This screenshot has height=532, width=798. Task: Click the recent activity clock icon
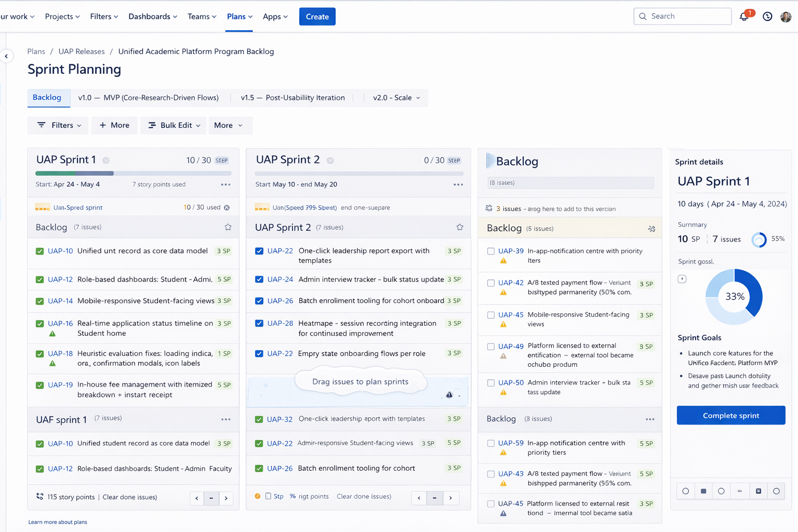tap(767, 17)
